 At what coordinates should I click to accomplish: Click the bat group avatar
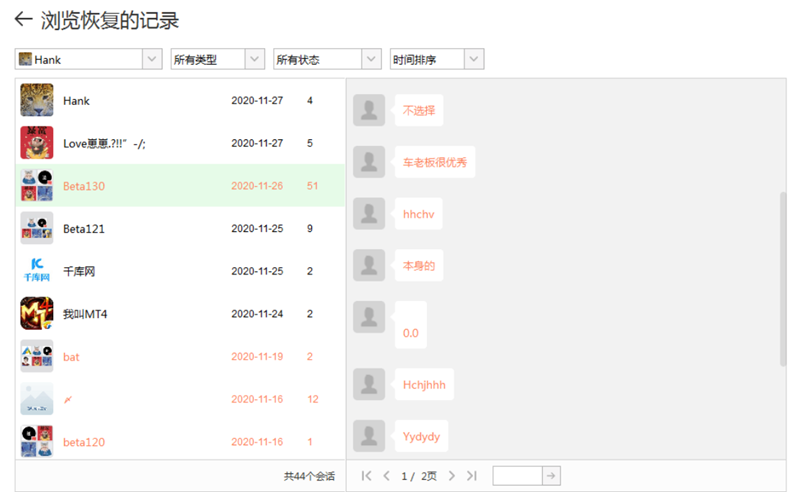point(37,356)
